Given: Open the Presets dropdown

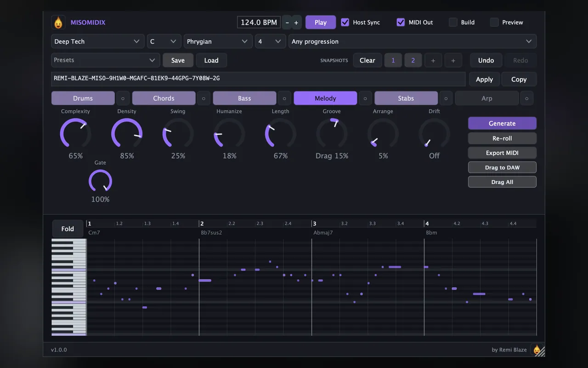Looking at the screenshot, I should pyautogui.click(x=105, y=60).
